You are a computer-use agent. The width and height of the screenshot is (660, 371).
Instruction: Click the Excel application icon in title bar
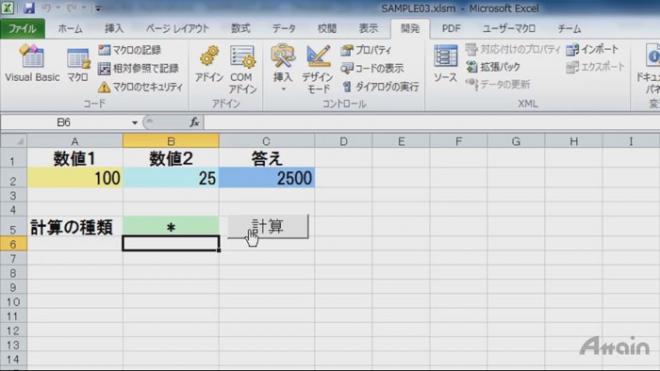tap(8, 8)
